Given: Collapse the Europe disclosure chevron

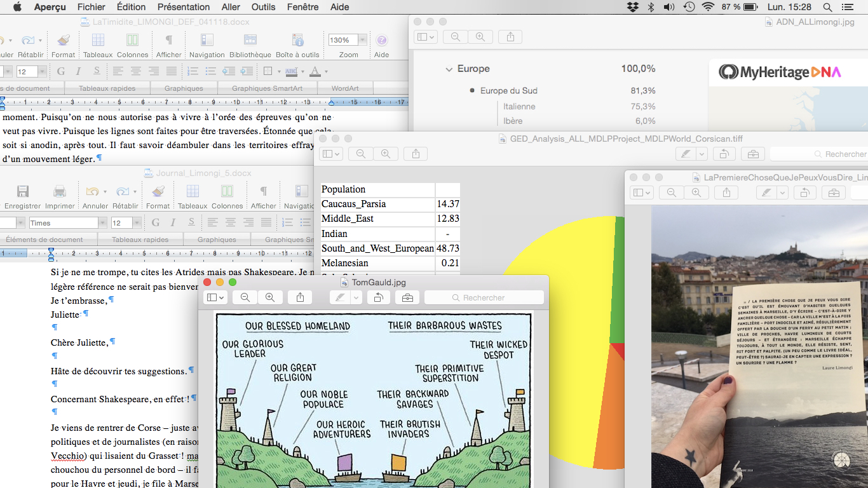Looking at the screenshot, I should pyautogui.click(x=449, y=69).
